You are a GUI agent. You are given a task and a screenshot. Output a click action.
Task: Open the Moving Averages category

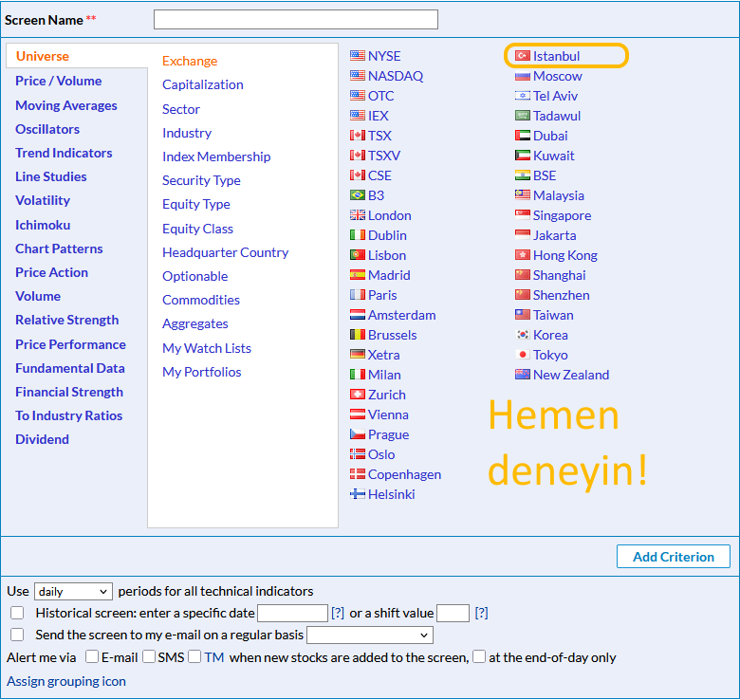click(x=66, y=105)
